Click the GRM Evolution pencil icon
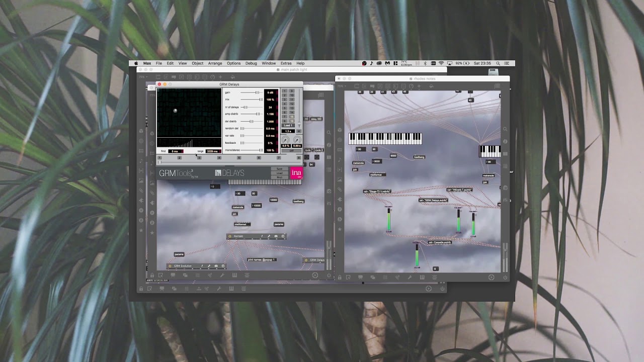The image size is (644, 362). (x=202, y=266)
